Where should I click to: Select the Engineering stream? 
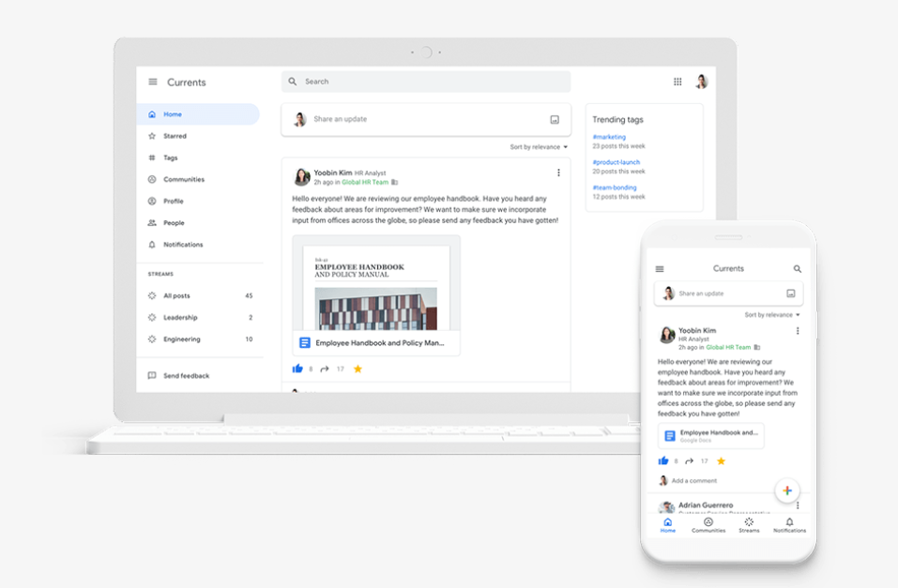tap(200, 339)
